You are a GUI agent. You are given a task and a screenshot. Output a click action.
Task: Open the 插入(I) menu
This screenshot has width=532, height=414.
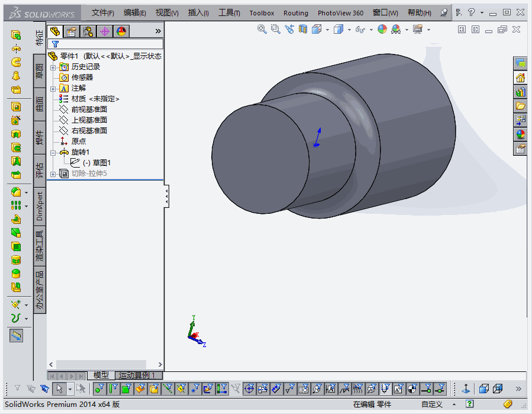[x=198, y=13]
